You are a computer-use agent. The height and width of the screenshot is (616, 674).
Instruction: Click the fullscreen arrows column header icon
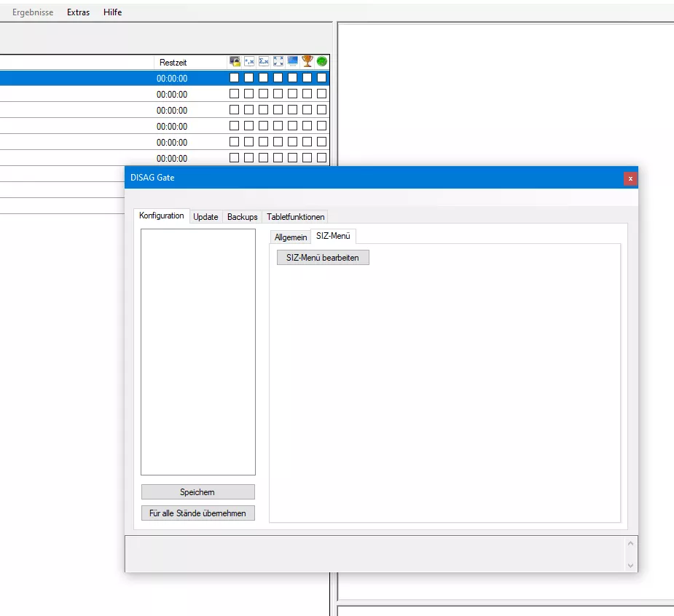tap(278, 62)
